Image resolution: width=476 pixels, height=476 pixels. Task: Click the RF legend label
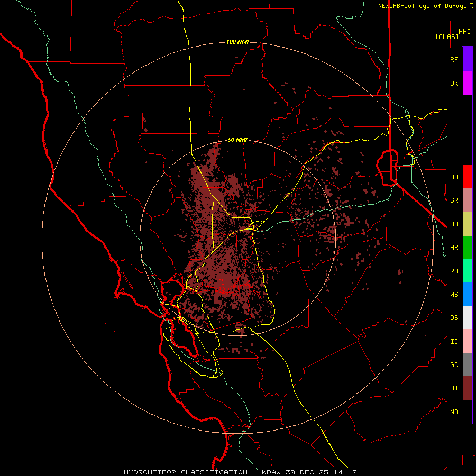[x=454, y=59]
